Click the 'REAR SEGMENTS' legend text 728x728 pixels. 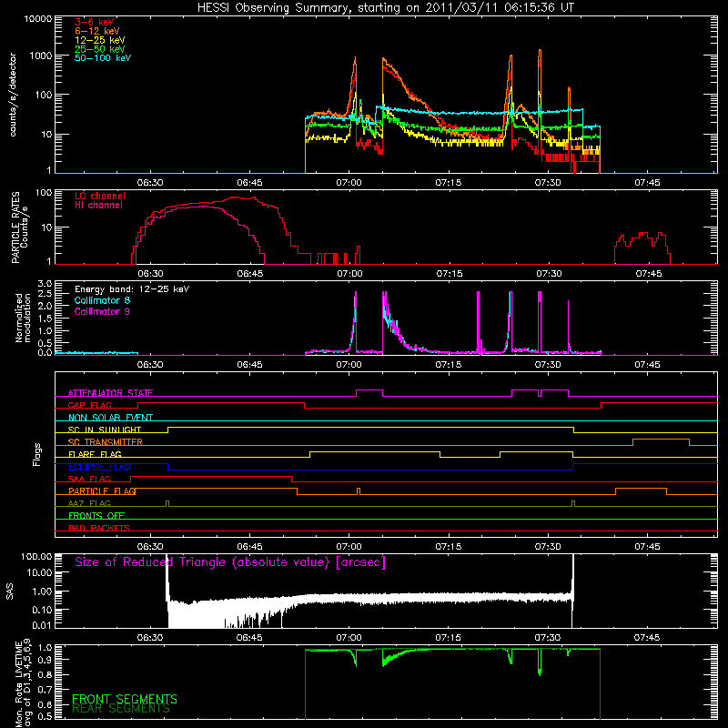pyautogui.click(x=121, y=709)
